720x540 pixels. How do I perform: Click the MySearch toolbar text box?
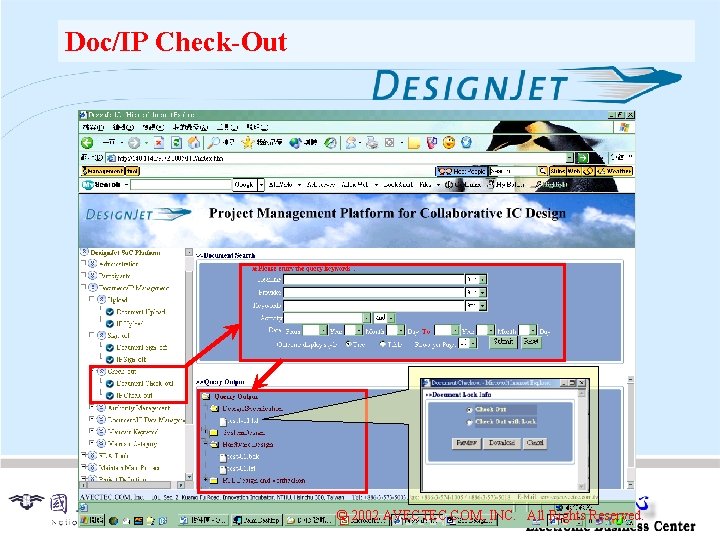(x=181, y=185)
